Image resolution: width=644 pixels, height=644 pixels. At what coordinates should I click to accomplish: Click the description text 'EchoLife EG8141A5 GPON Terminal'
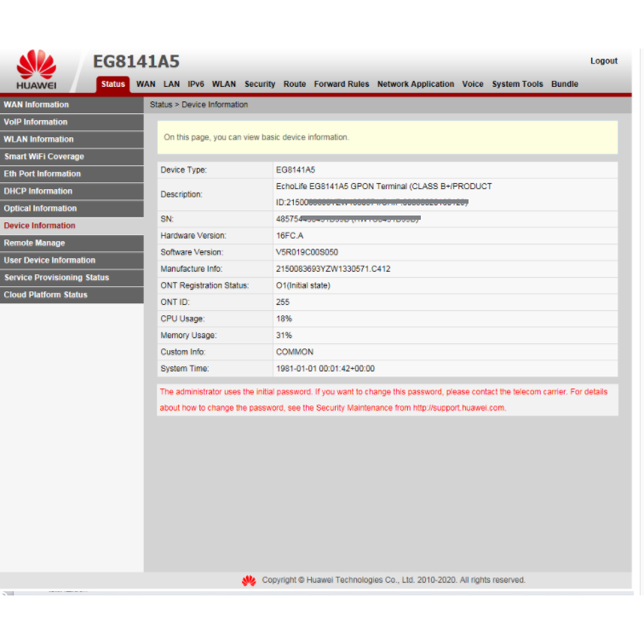pos(342,187)
